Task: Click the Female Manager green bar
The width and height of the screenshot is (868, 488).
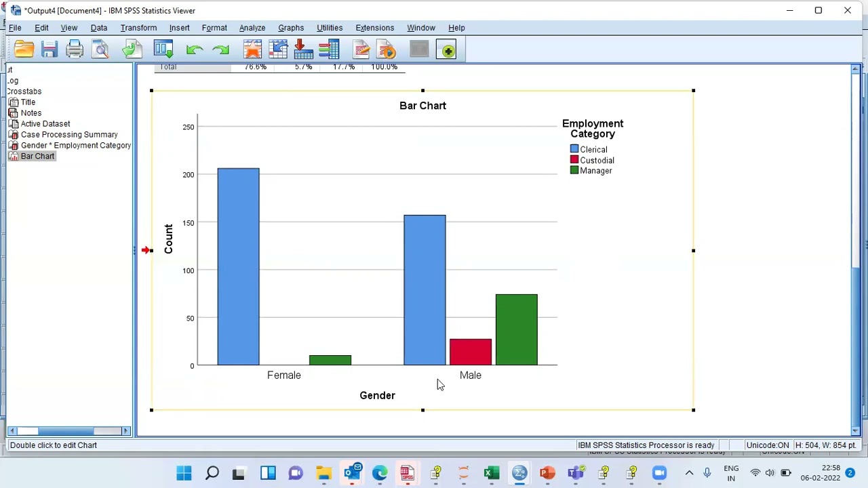Action: pos(330,360)
